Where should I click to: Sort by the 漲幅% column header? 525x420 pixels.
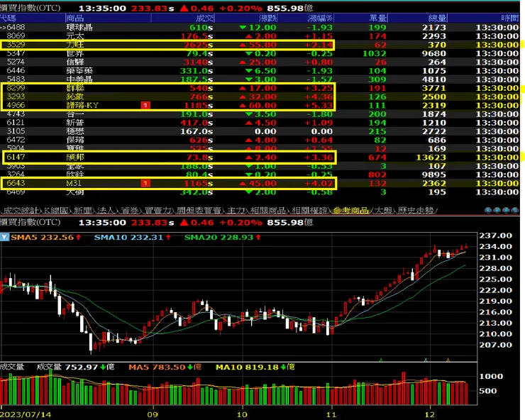click(306, 18)
